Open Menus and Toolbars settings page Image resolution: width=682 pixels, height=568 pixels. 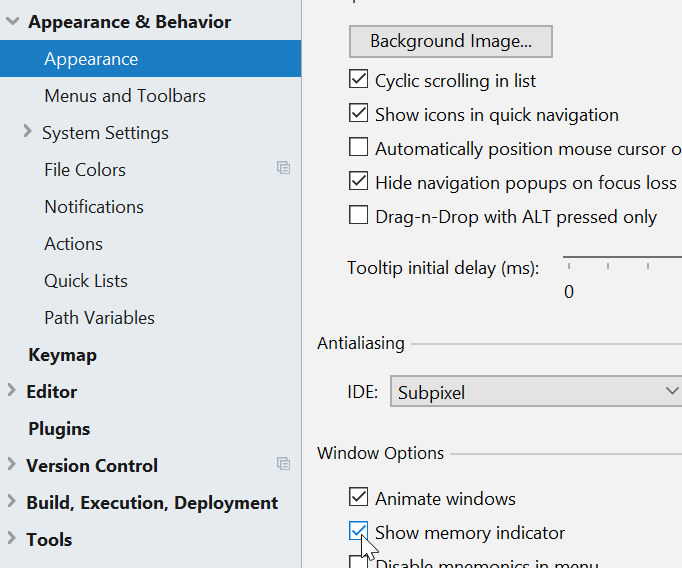(124, 96)
